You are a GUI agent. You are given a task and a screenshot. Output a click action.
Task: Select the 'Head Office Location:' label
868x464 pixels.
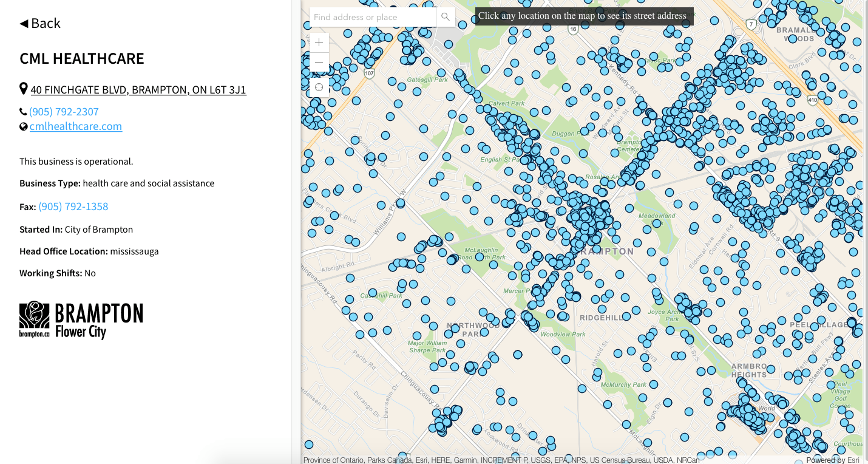coord(64,251)
